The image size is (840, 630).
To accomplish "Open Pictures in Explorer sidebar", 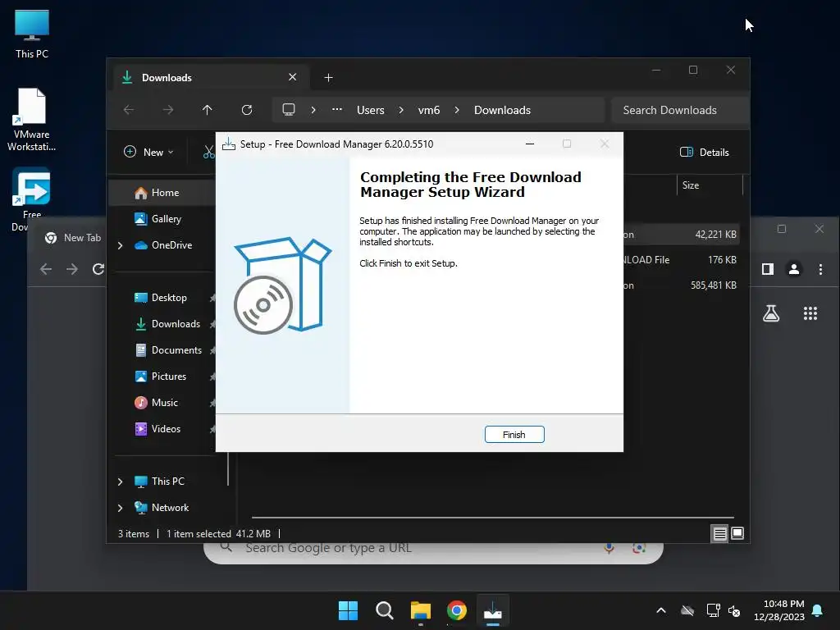I will coord(162,376).
